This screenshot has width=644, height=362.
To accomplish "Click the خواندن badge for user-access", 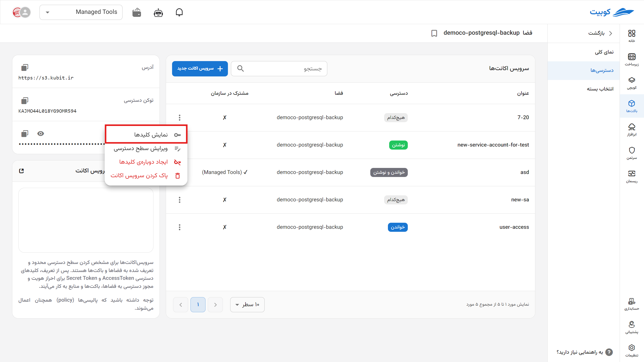I will coord(398,227).
